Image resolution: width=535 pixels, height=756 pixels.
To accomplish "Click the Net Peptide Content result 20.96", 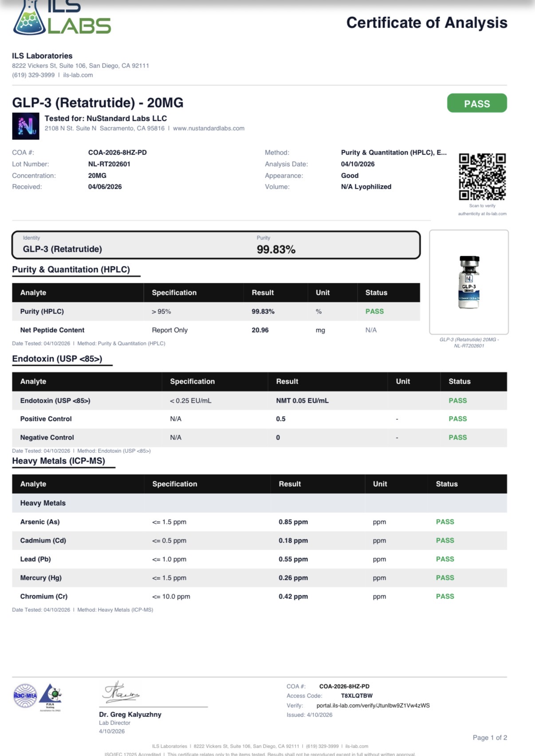I will click(x=260, y=330).
